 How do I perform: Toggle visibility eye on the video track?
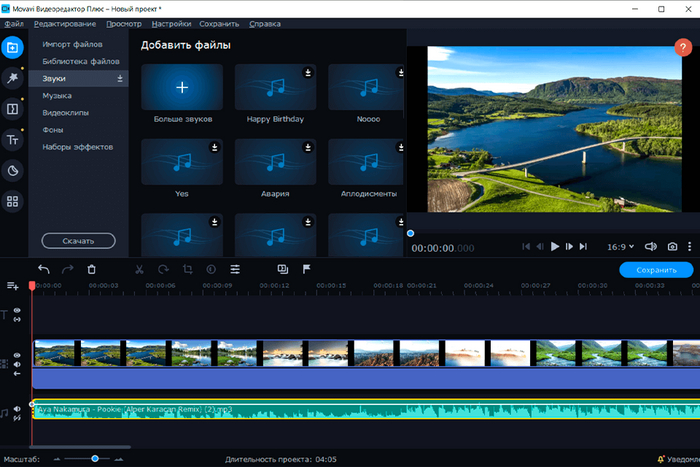[x=17, y=355]
